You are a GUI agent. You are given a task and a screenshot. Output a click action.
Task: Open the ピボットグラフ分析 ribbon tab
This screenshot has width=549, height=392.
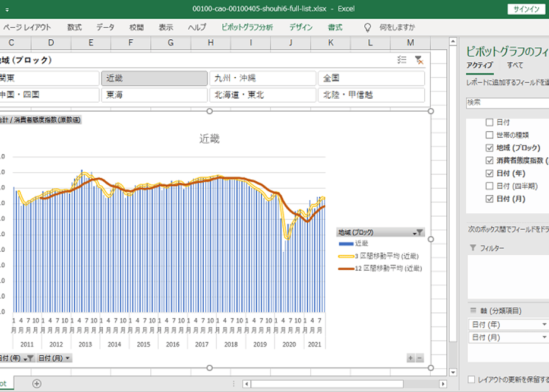[247, 27]
